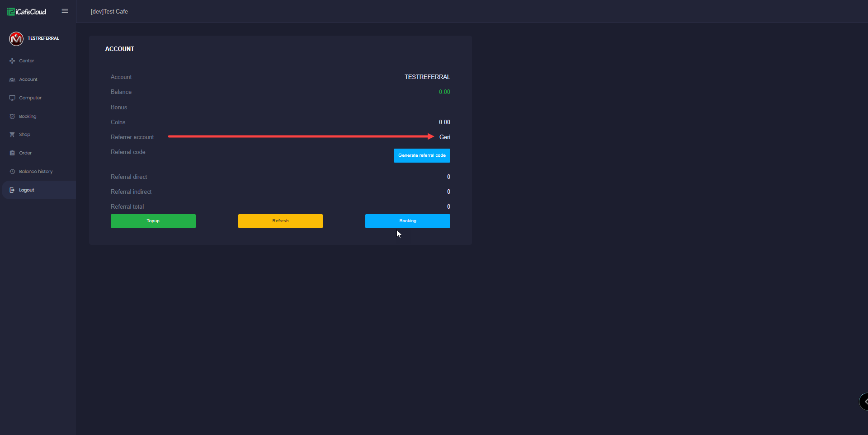Click the Referral total value 0
Viewport: 868px width, 435px height.
coord(448,207)
